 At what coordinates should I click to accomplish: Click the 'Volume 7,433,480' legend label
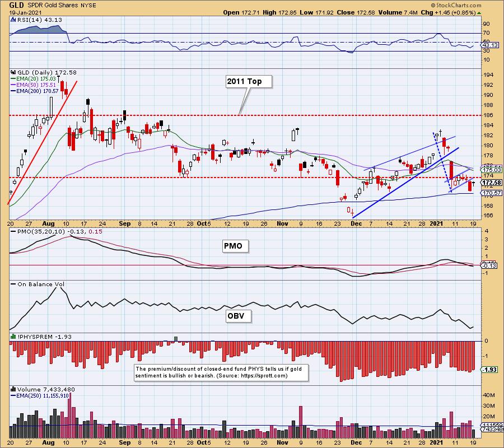coord(46,389)
